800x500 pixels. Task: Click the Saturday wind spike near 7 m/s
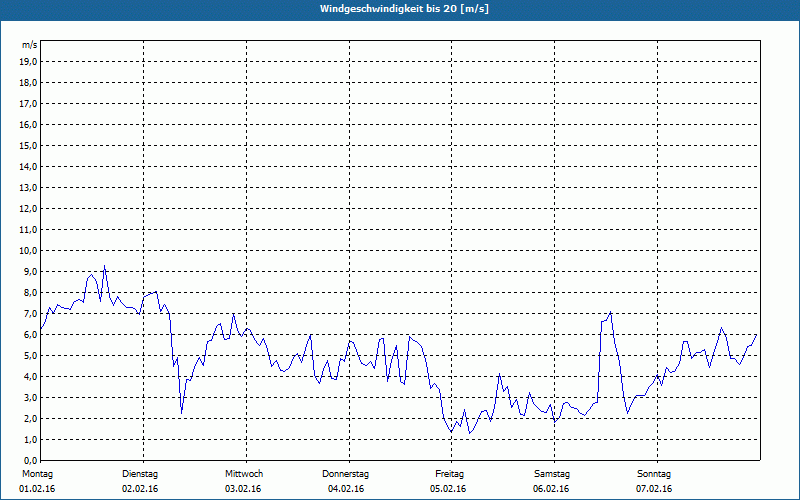[x=610, y=312]
